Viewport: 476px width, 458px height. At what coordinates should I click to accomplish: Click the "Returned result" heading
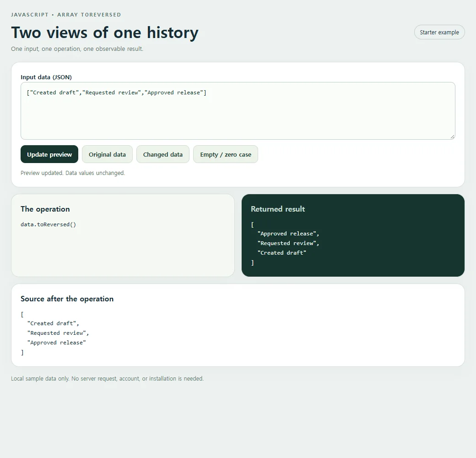coord(278,209)
